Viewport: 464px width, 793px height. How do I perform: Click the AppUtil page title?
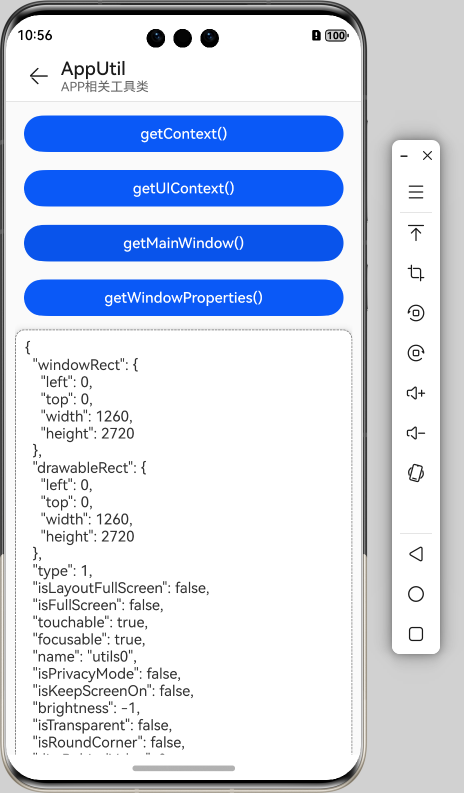[93, 69]
